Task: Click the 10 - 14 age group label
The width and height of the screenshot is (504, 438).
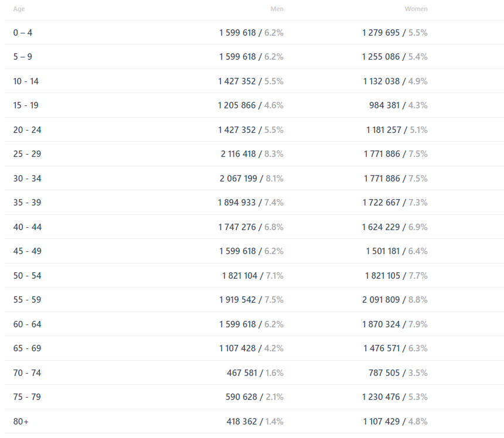Action: pyautogui.click(x=26, y=81)
